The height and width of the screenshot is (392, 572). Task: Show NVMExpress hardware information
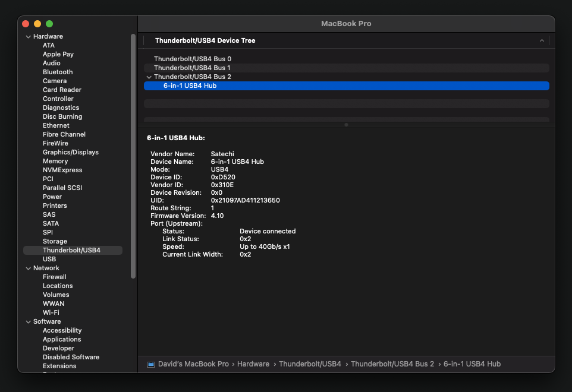tap(62, 170)
